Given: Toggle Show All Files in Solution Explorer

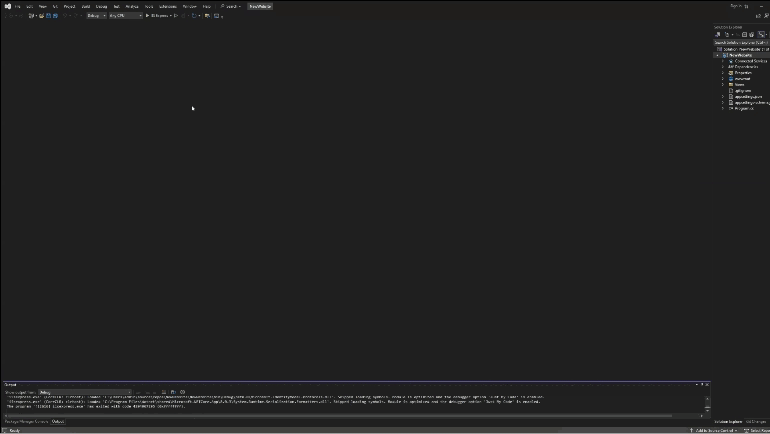Looking at the screenshot, I should (x=751, y=34).
